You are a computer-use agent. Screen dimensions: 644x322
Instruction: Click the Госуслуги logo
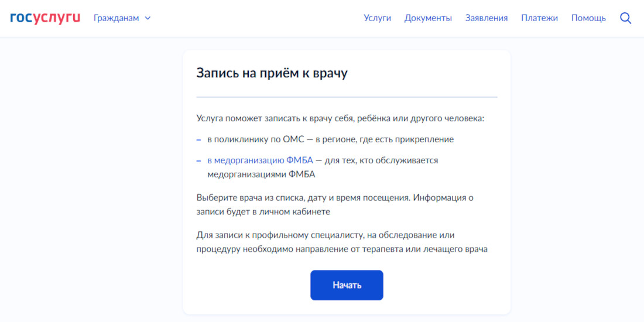coord(45,18)
